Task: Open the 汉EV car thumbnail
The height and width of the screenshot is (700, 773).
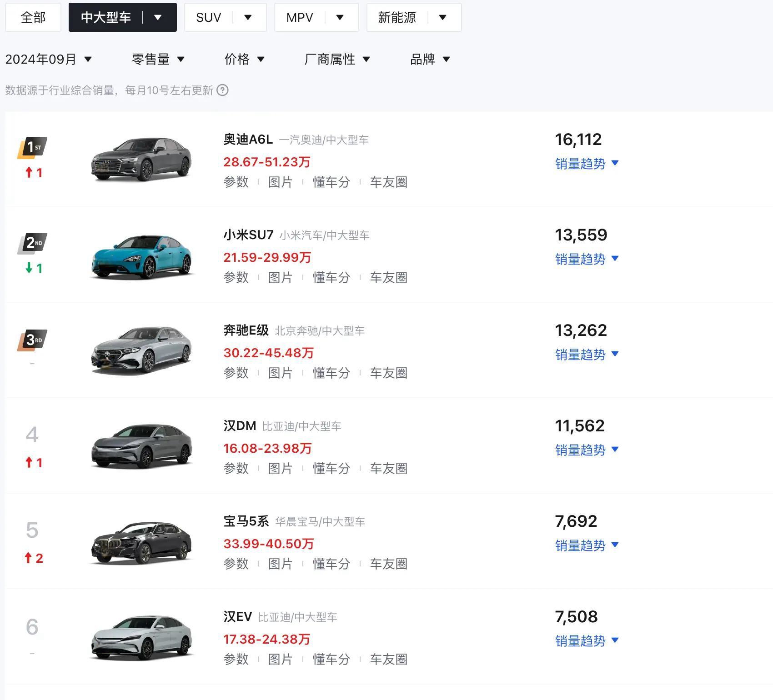Action: (141, 637)
